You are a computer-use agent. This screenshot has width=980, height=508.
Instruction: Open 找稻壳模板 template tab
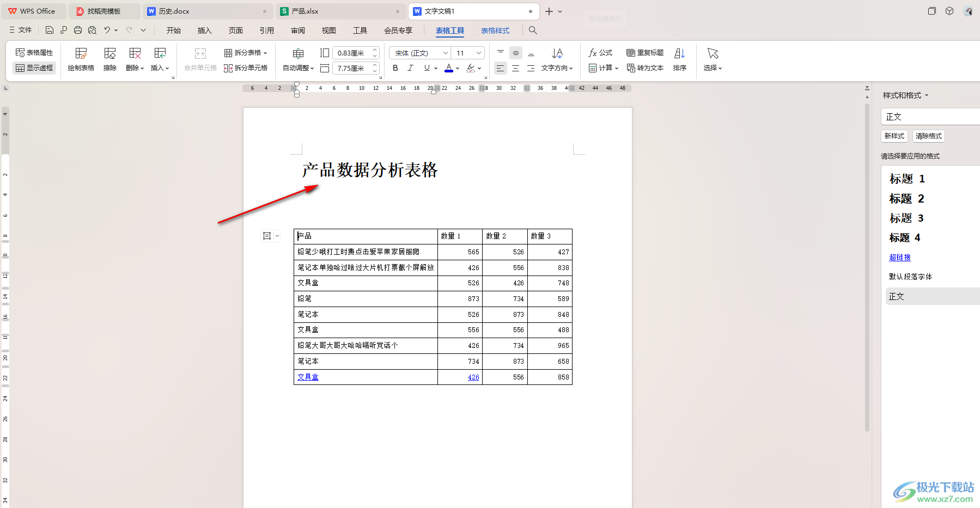105,11
